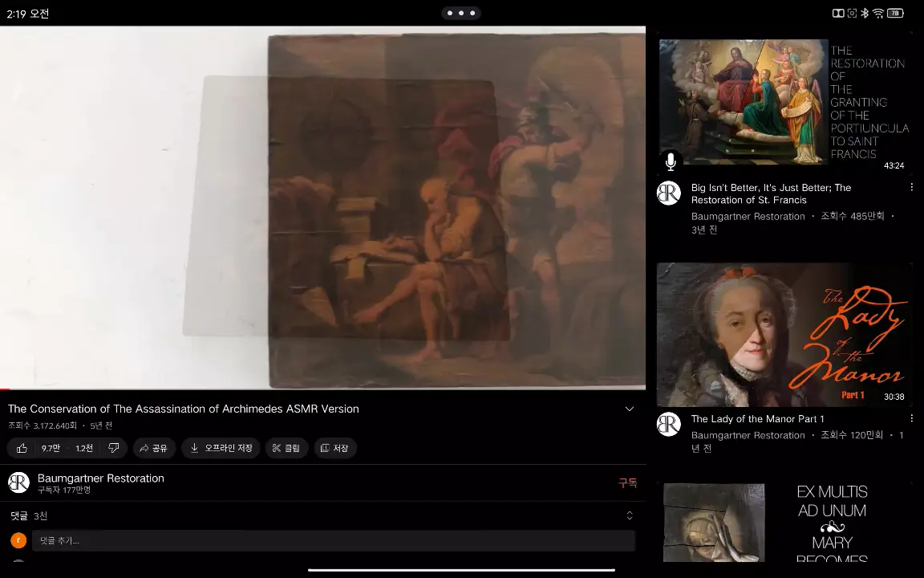Tap the screen-capture status icon
Image resolution: width=924 pixels, height=578 pixels.
[x=852, y=13]
